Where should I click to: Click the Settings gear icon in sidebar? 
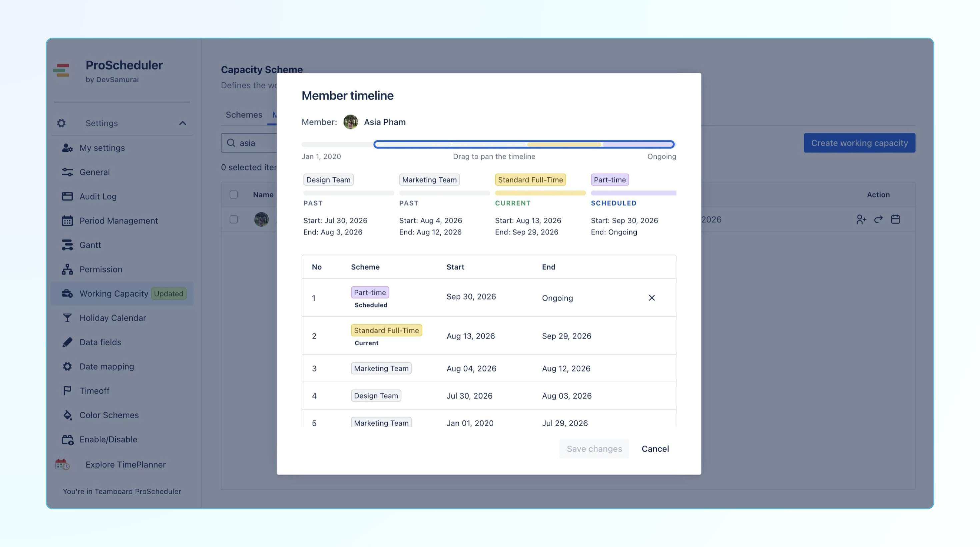(x=61, y=123)
